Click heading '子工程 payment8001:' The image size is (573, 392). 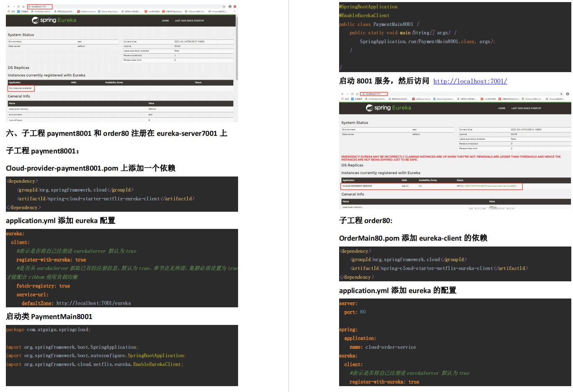43,151
